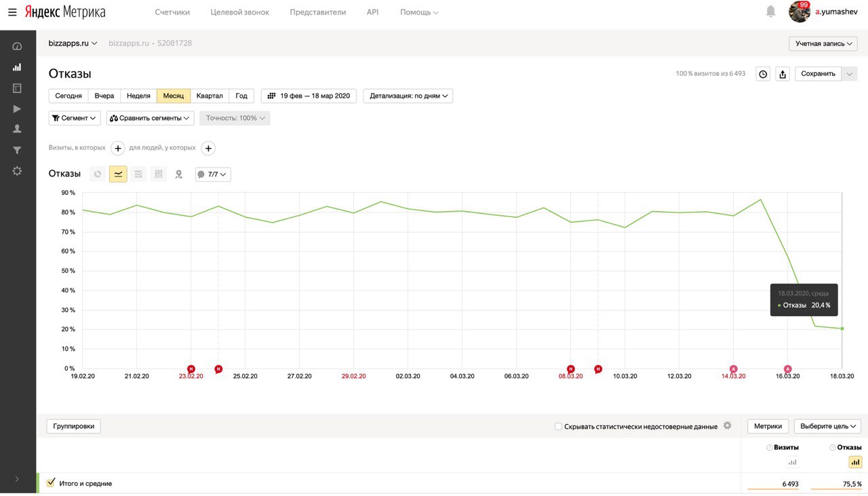Screen dimensions: 868x496
Task: Open 'Целевой звонок' in top menu
Action: (x=239, y=12)
